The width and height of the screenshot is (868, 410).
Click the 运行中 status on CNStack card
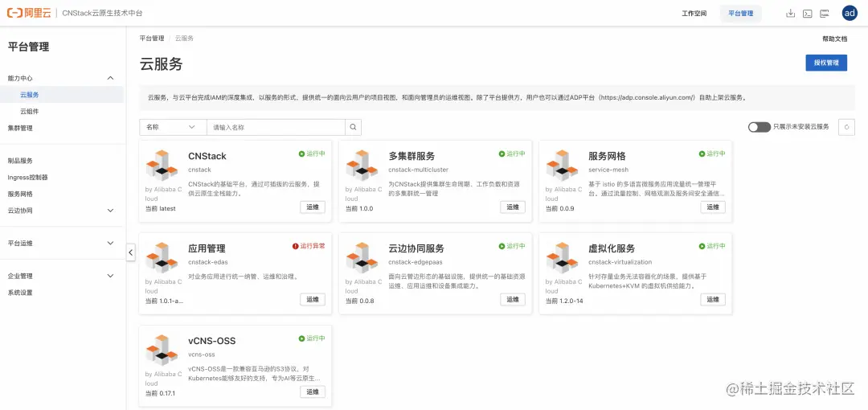[x=312, y=154]
